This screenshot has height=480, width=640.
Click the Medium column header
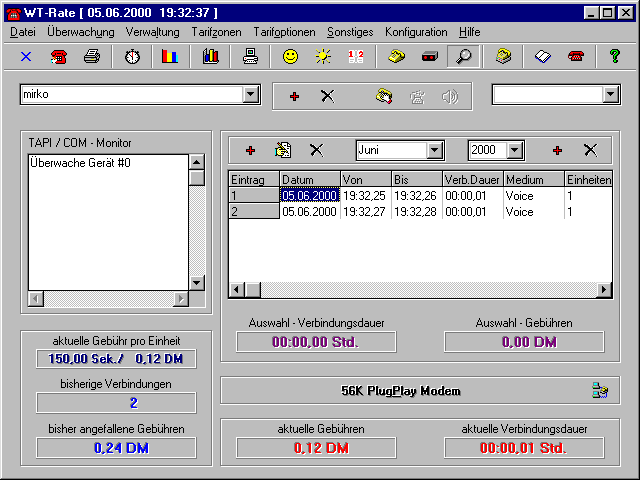(x=533, y=179)
